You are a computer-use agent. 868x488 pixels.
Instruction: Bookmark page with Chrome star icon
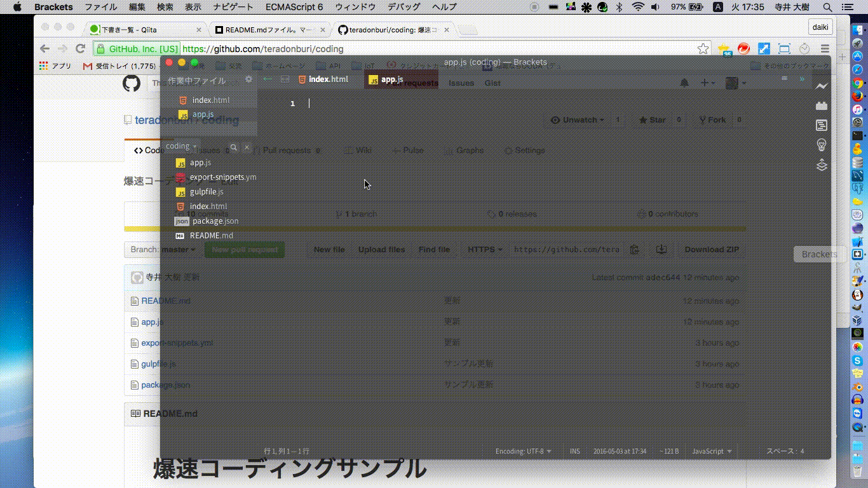(703, 48)
